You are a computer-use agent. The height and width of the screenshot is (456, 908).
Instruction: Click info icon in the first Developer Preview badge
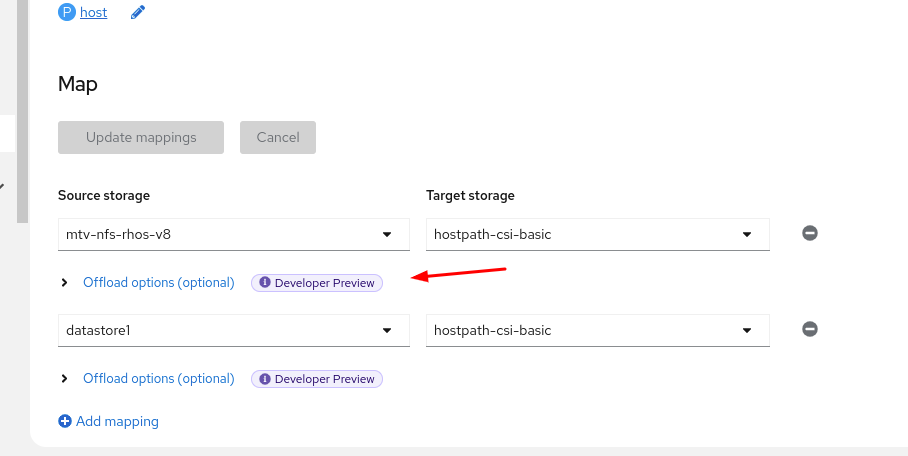[x=265, y=283]
